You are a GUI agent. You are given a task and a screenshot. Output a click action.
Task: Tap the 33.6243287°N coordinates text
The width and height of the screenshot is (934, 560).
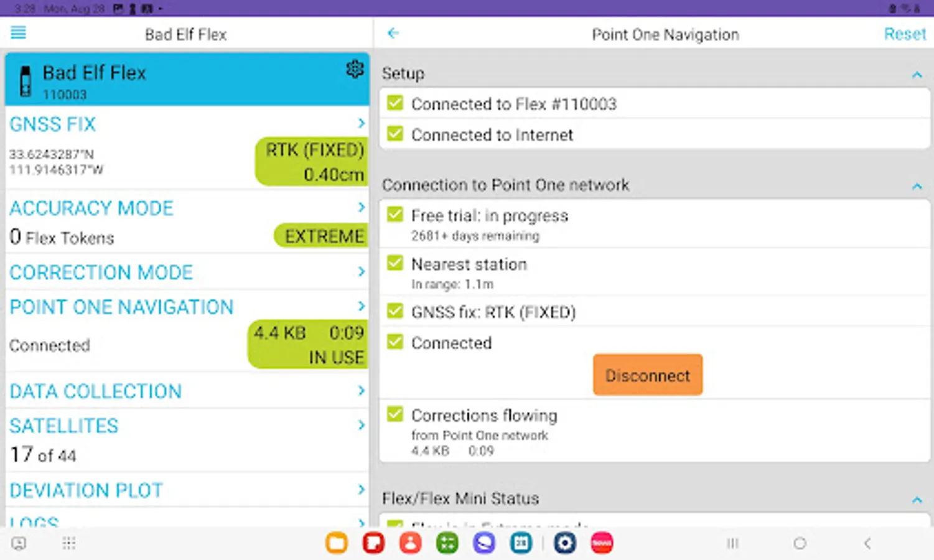51,154
